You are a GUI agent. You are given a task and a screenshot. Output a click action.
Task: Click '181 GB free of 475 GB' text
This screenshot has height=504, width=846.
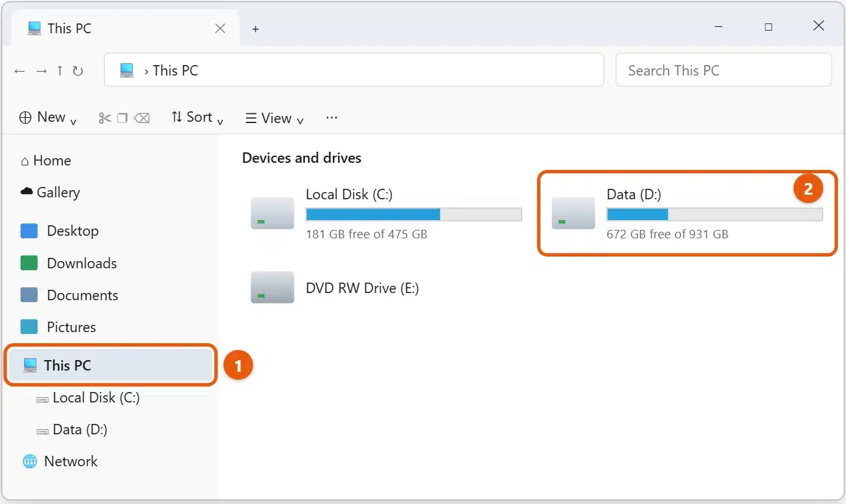pyautogui.click(x=367, y=234)
